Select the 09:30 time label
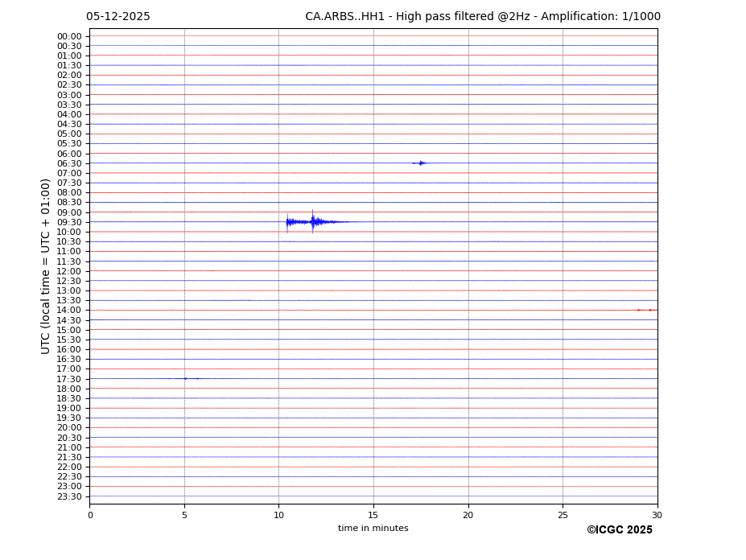The image size is (746, 560). pos(69,222)
